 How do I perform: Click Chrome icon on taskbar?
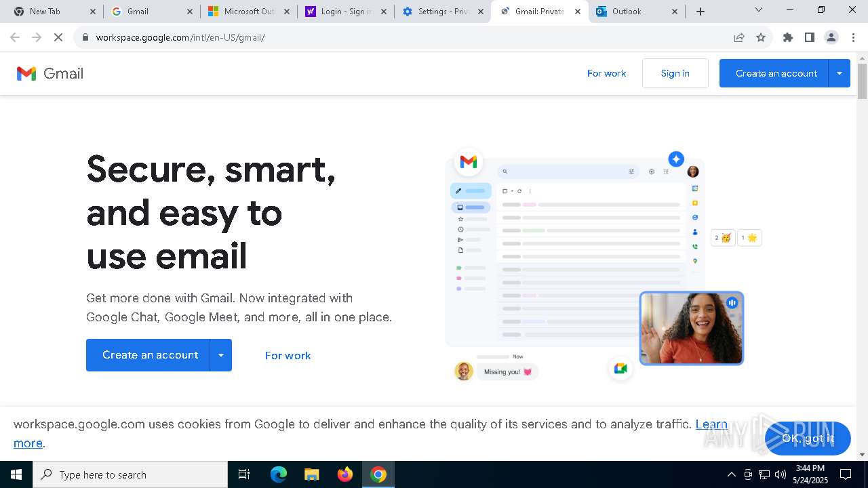(378, 474)
